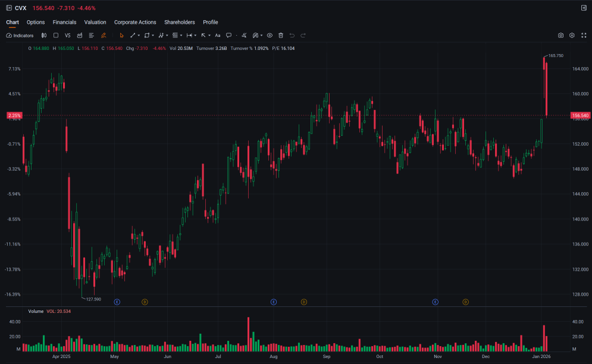Open the Financials tab
The image size is (592, 364).
(65, 22)
